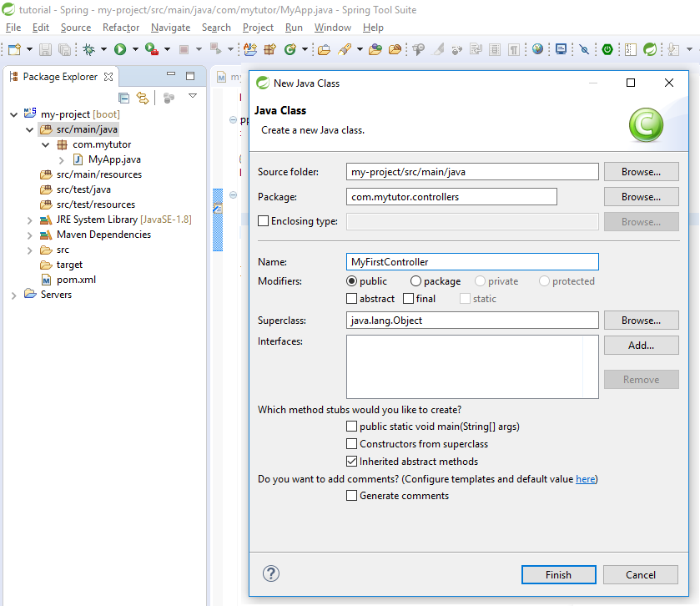The width and height of the screenshot is (700, 606).
Task: Click the green Run icon
Action: (119, 49)
